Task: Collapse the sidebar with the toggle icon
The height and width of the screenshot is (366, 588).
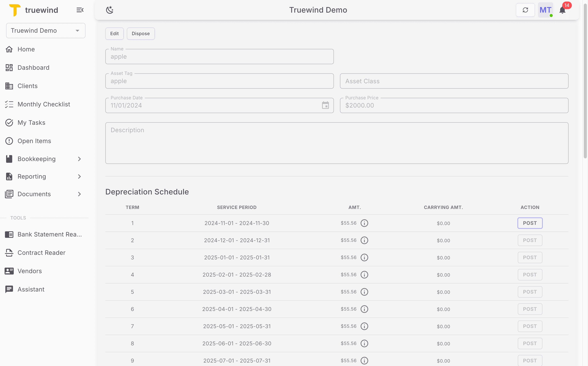Action: pyautogui.click(x=80, y=10)
